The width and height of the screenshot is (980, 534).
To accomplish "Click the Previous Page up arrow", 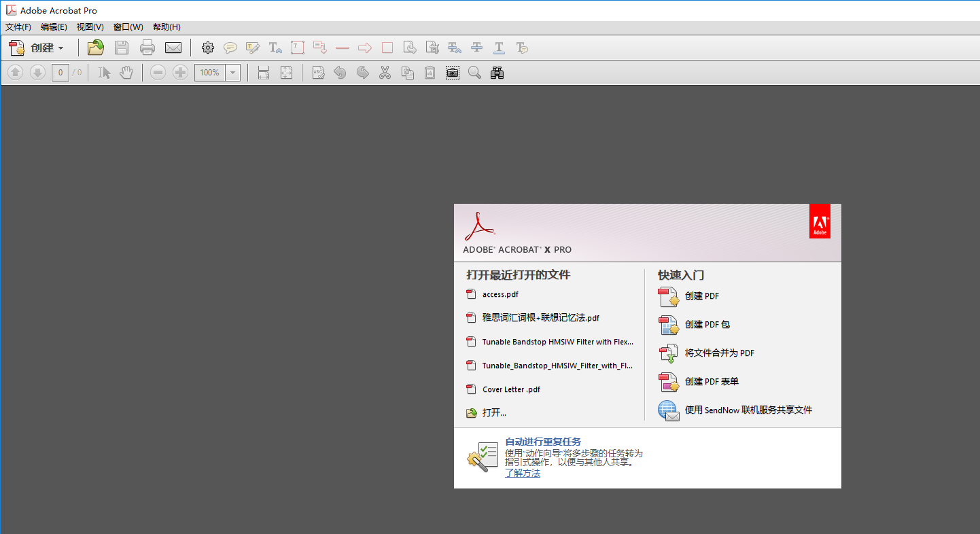I will [x=16, y=73].
